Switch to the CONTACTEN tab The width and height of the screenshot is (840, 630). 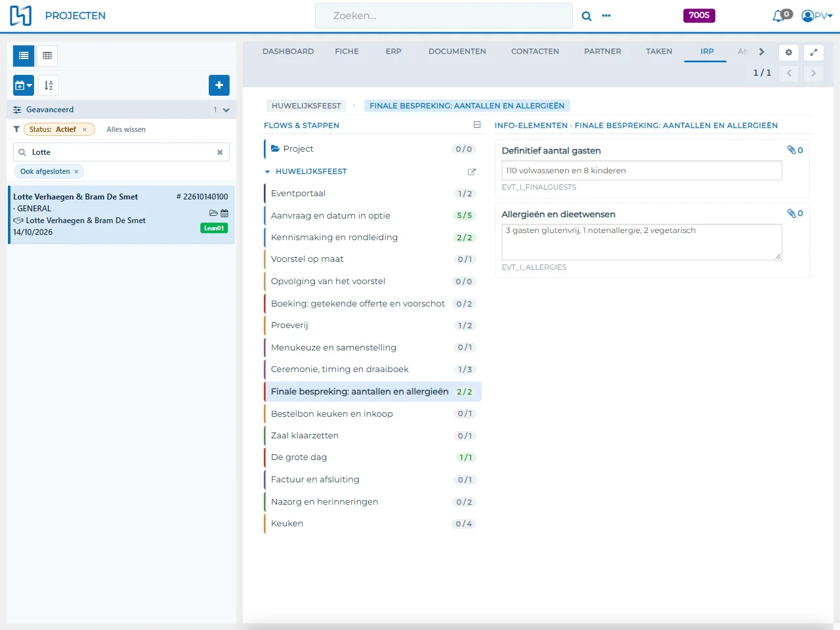click(535, 51)
